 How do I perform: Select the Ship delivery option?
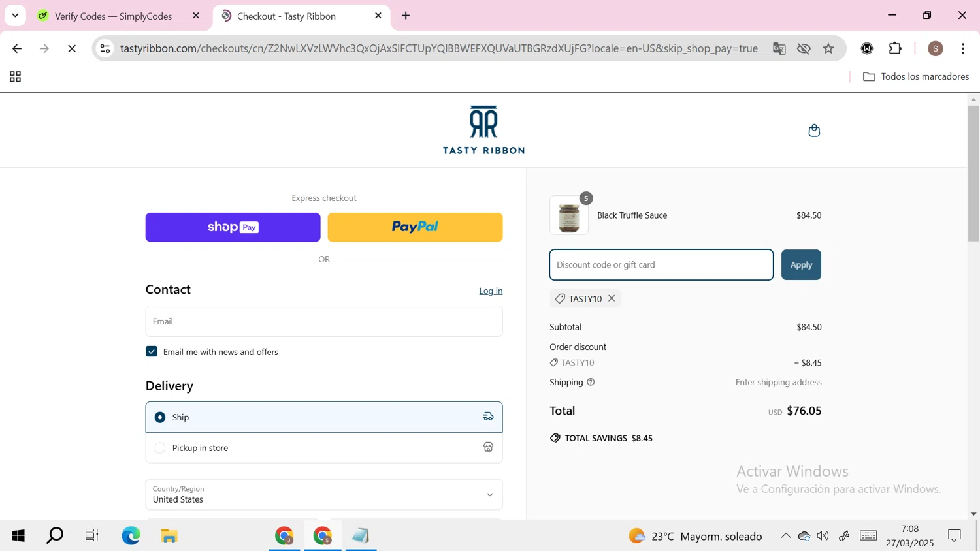pyautogui.click(x=324, y=417)
